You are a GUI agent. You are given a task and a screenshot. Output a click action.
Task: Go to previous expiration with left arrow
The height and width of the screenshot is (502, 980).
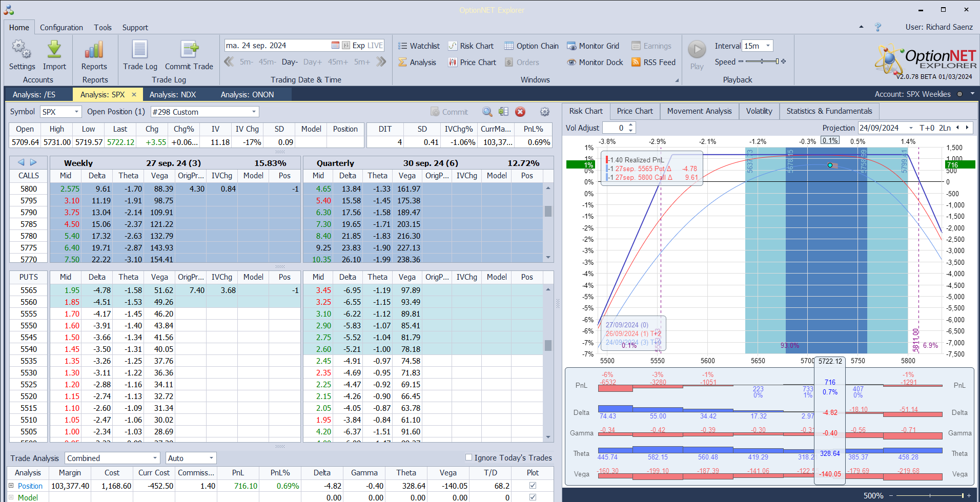point(21,162)
